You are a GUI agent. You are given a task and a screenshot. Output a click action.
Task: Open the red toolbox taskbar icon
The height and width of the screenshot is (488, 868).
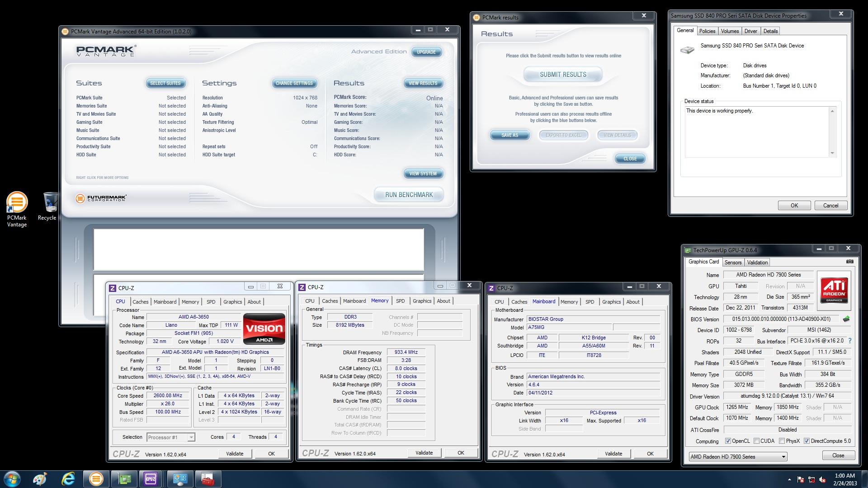point(208,479)
